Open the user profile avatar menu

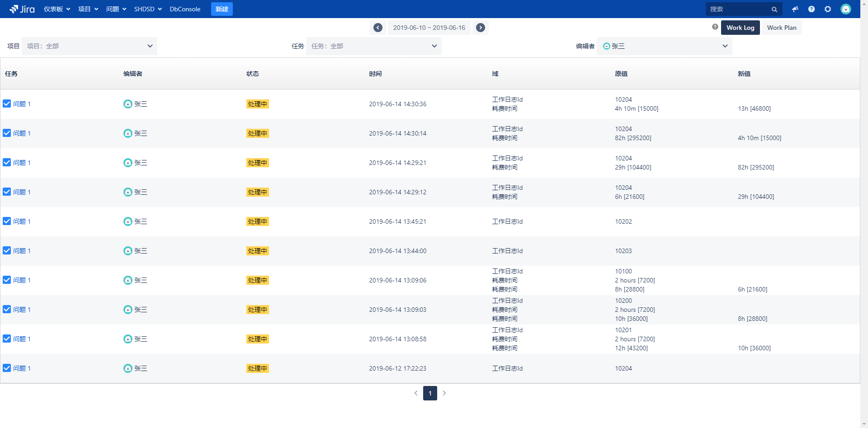pos(845,9)
